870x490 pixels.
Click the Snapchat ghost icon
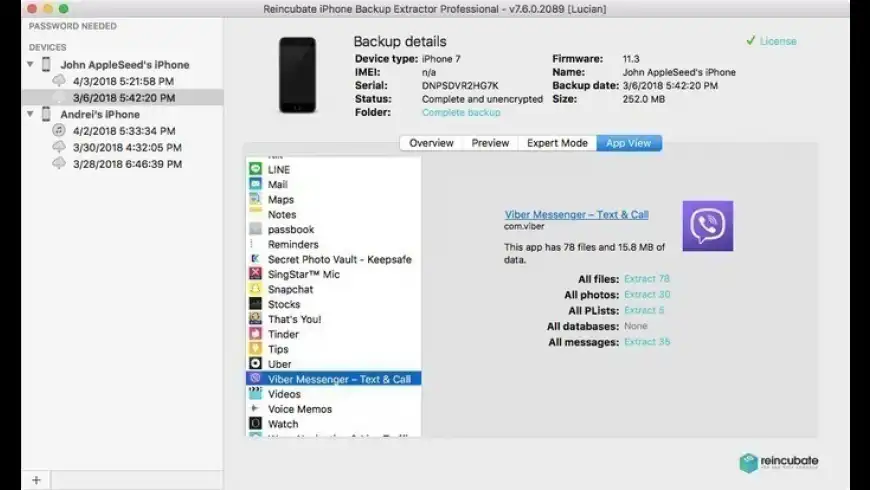coord(255,289)
